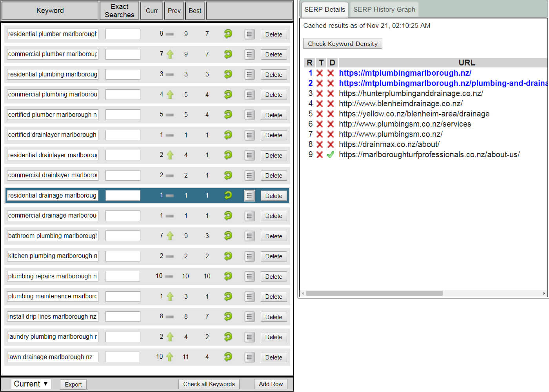Open details icon for bathroom plumbing marlborough row
Screen dimensions: 549x392
pyautogui.click(x=249, y=236)
